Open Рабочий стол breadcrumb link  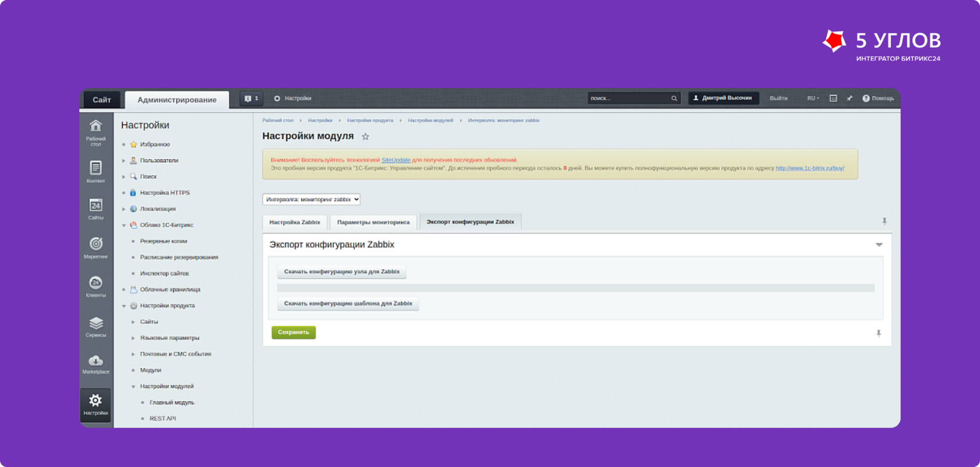[x=278, y=121]
